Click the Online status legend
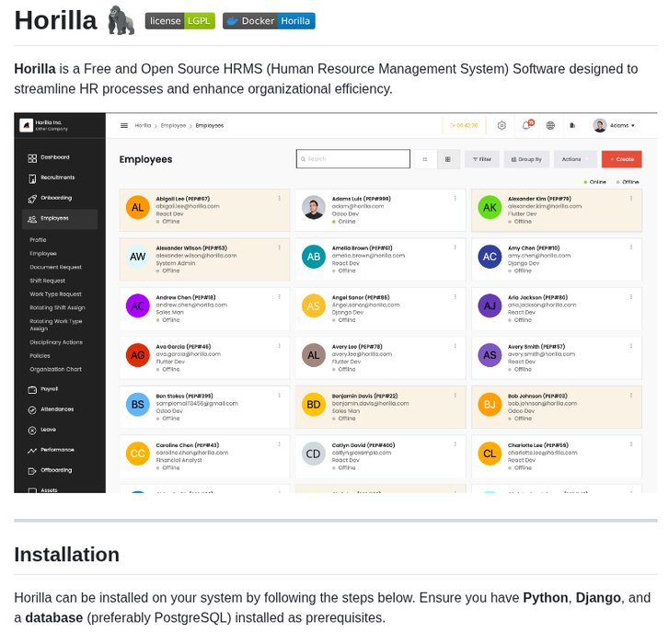This screenshot has height=644, width=669. pos(594,182)
